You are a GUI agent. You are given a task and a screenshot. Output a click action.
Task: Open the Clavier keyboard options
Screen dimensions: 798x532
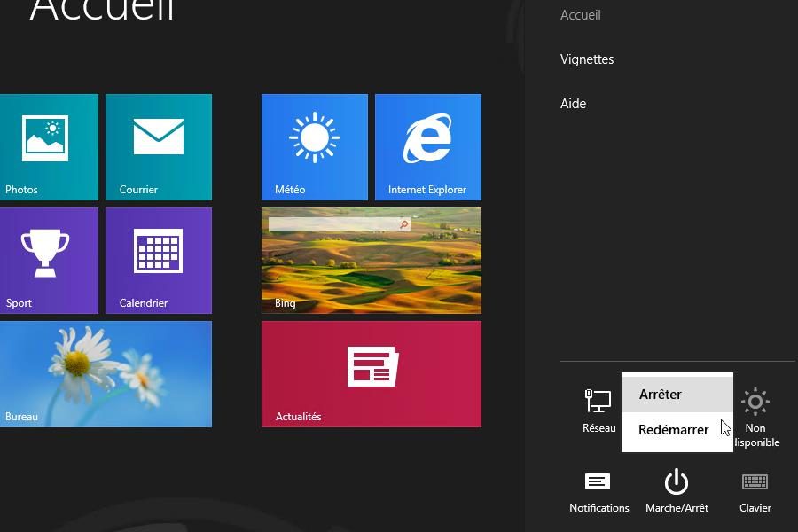pos(755,491)
